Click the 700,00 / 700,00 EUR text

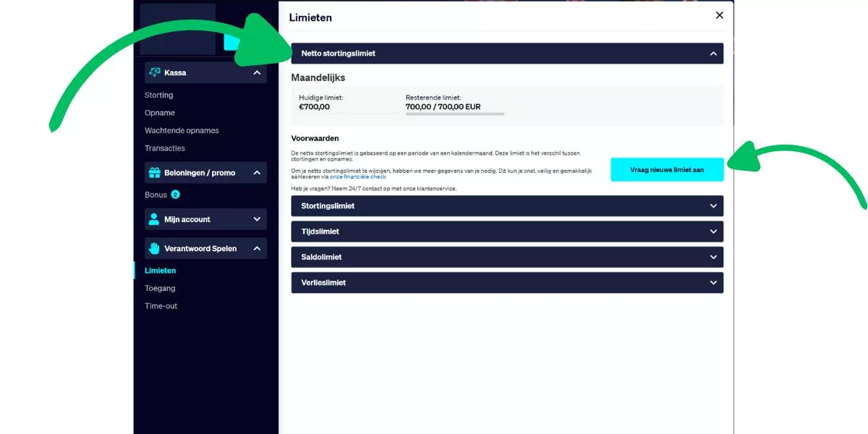point(443,106)
